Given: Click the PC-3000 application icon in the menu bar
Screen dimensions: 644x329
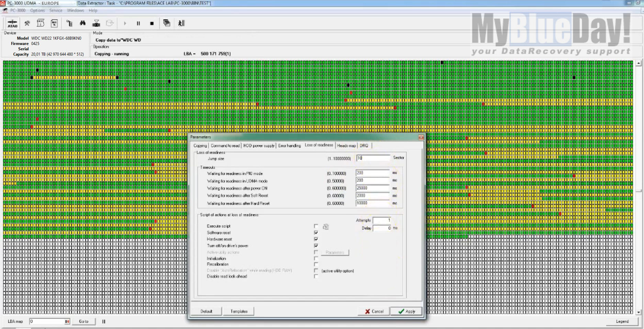Looking at the screenshot, I should tap(5, 10).
